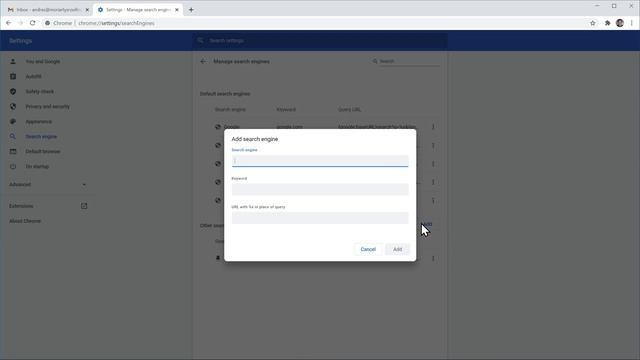Open the Chrome three-dot menu

coord(631,23)
